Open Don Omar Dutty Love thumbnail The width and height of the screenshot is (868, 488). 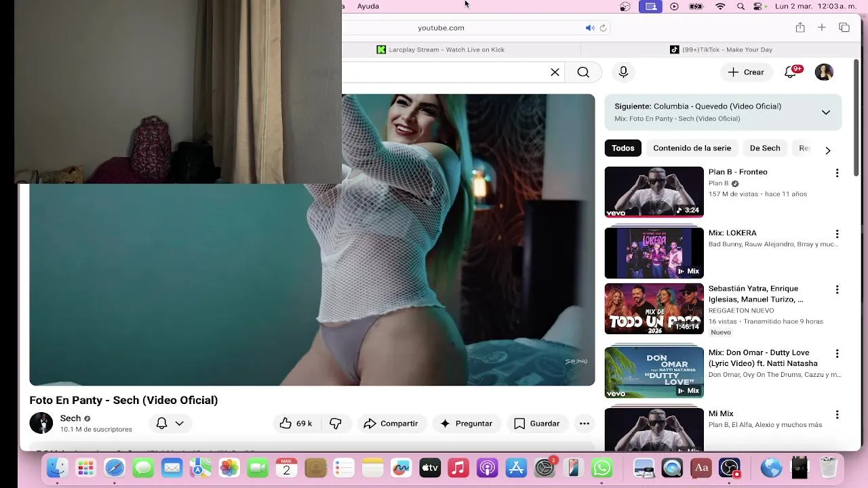point(654,371)
